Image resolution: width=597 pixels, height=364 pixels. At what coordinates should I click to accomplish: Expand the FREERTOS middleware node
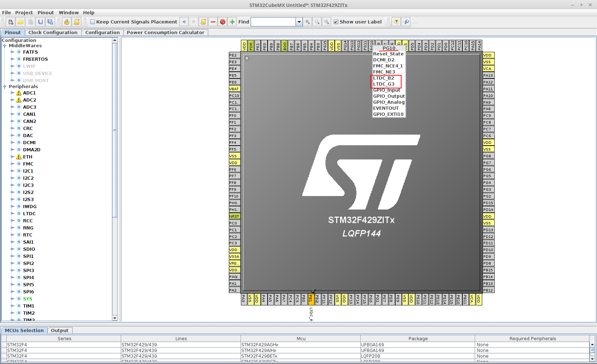pos(12,59)
